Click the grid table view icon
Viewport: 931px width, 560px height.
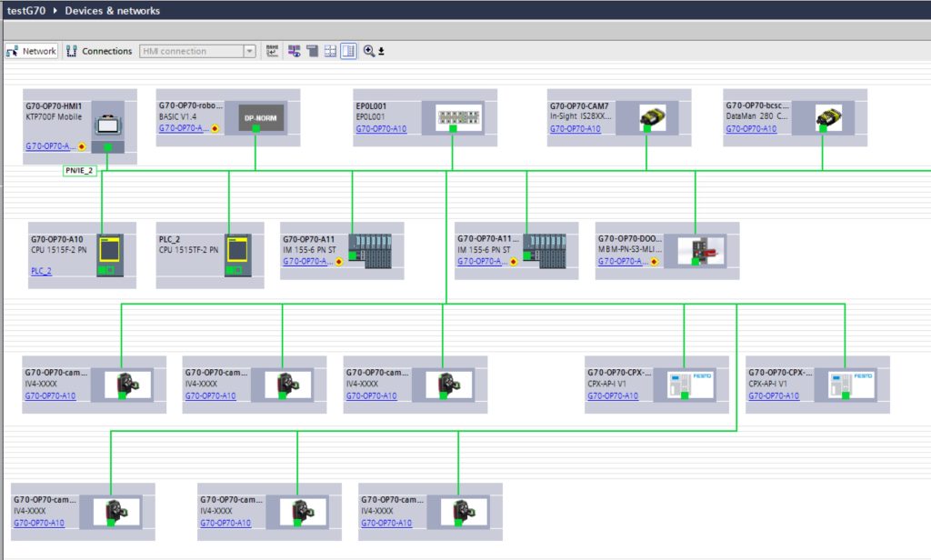(x=330, y=51)
